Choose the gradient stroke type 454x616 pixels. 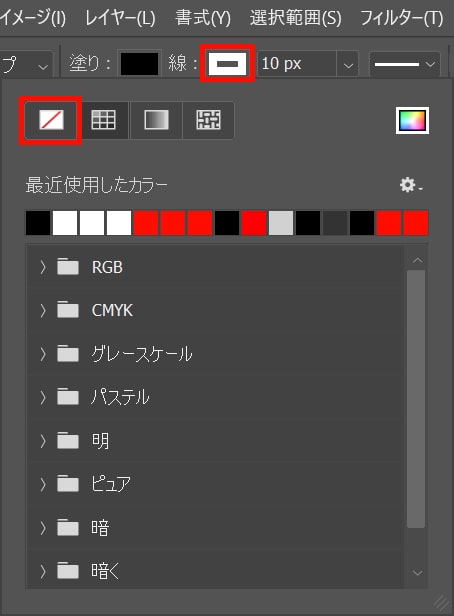[156, 120]
